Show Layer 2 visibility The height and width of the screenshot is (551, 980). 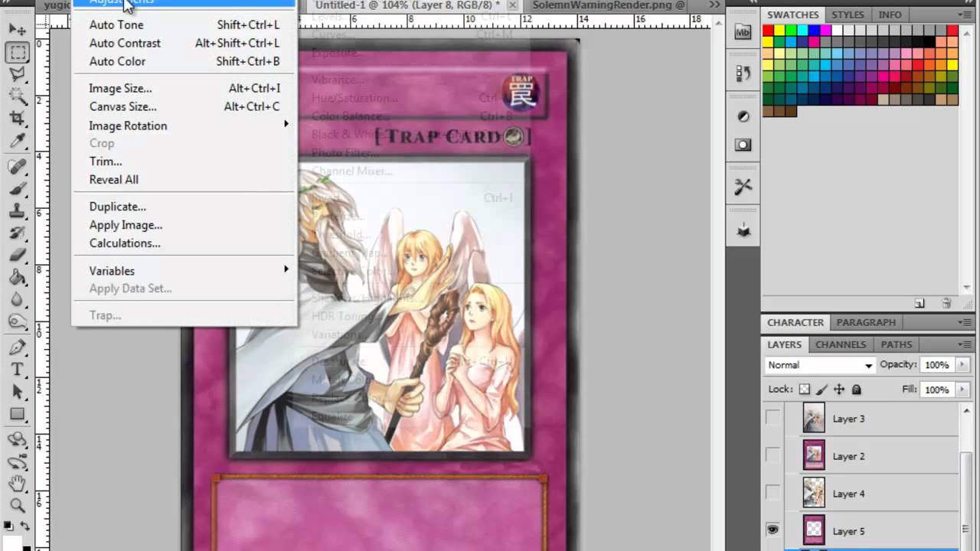(x=773, y=455)
